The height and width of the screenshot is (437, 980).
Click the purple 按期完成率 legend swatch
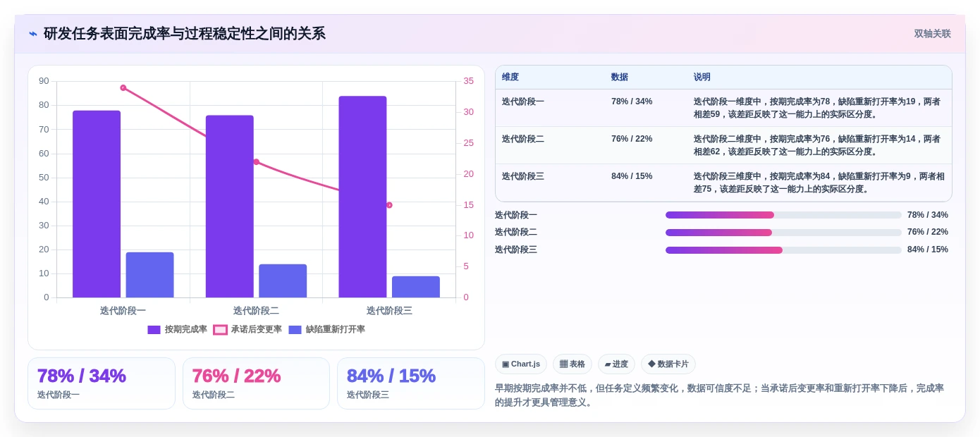[x=154, y=329]
